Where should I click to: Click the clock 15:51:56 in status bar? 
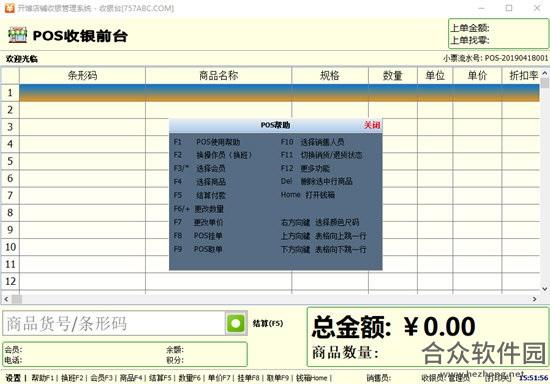534,378
